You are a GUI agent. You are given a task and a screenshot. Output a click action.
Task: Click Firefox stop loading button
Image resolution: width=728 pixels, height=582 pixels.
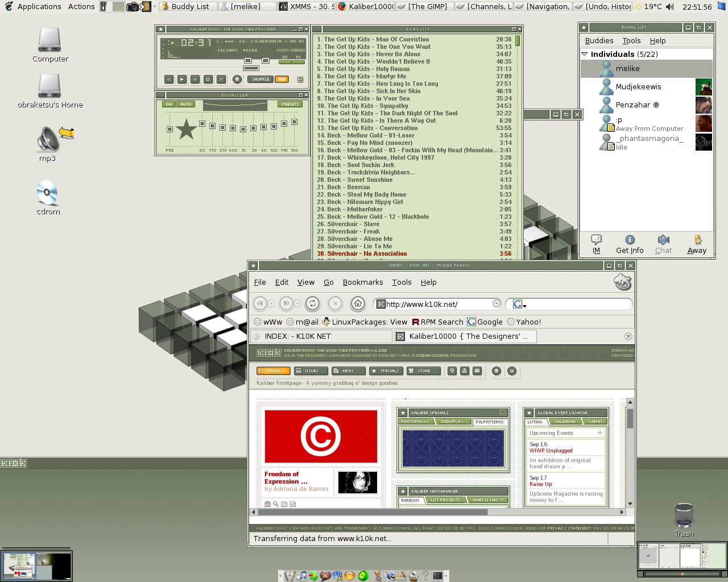click(335, 304)
